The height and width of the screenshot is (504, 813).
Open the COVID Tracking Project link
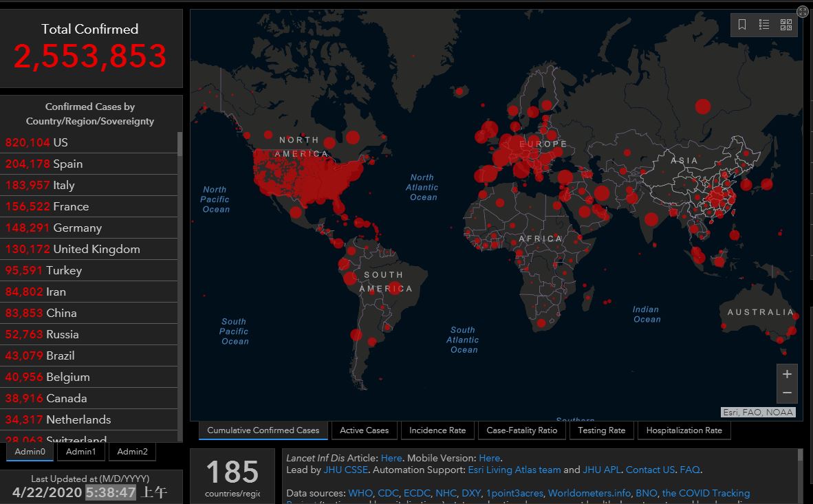[706, 493]
